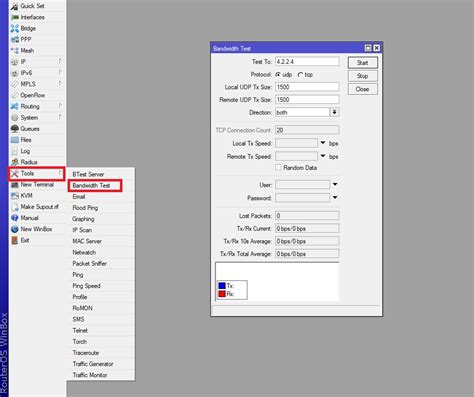This screenshot has width=474, height=397.
Task: Open the Direction dropdown arrow
Action: pyautogui.click(x=334, y=112)
